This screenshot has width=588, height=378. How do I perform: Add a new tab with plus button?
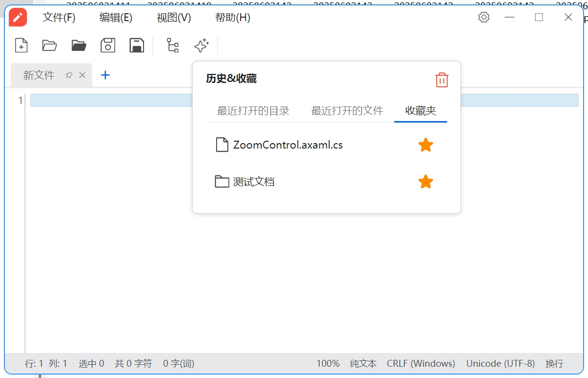click(x=105, y=75)
